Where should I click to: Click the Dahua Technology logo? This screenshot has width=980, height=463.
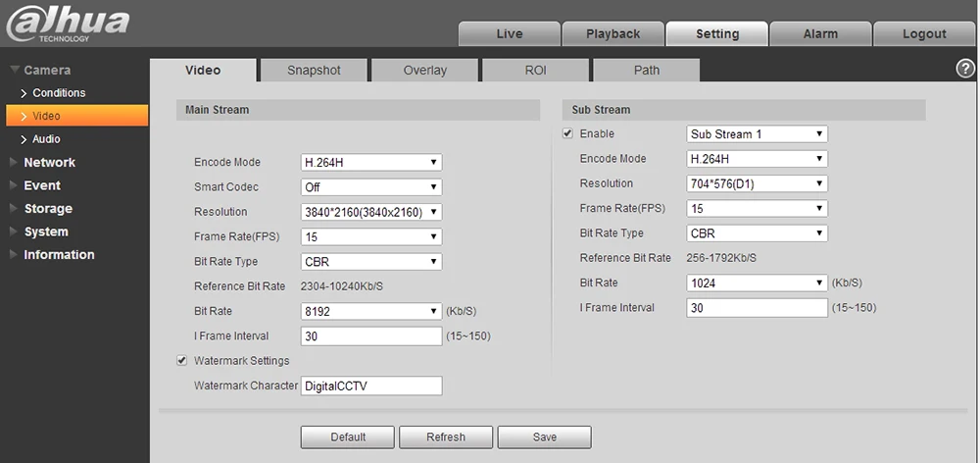pyautogui.click(x=68, y=25)
